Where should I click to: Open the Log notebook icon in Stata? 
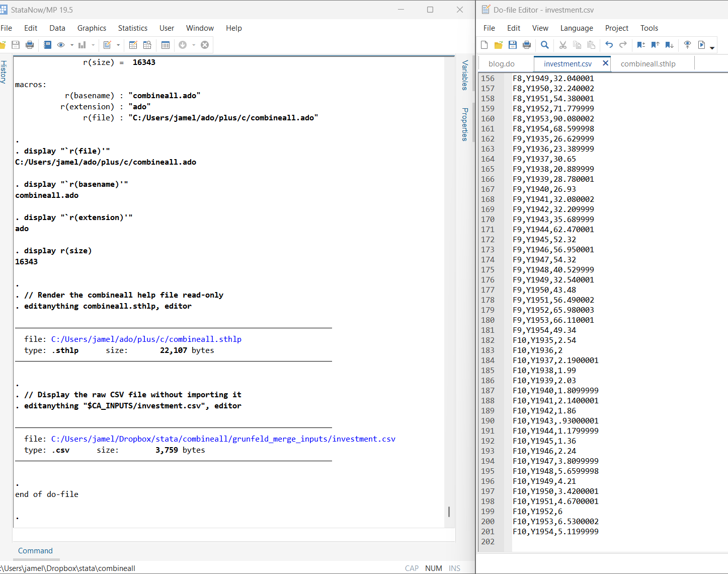(x=47, y=45)
